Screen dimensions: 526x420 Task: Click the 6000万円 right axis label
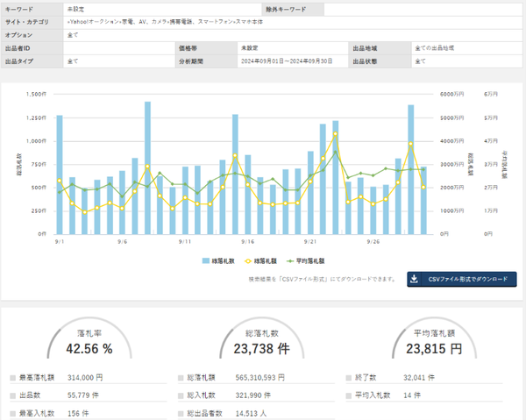[x=451, y=95]
